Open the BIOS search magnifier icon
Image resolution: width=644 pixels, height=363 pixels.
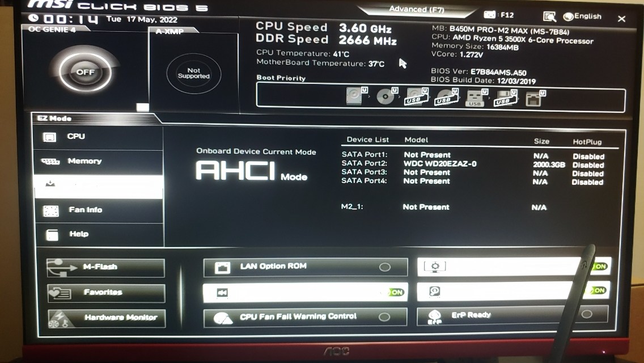[549, 17]
